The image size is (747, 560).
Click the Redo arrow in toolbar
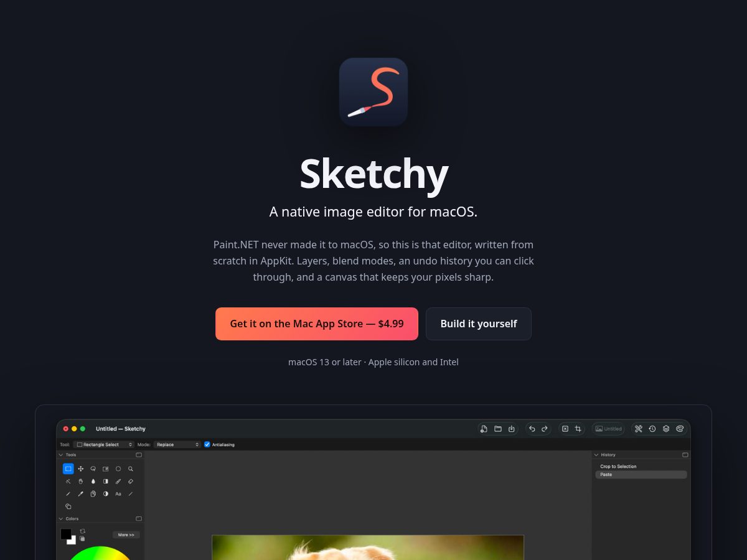coord(545,429)
